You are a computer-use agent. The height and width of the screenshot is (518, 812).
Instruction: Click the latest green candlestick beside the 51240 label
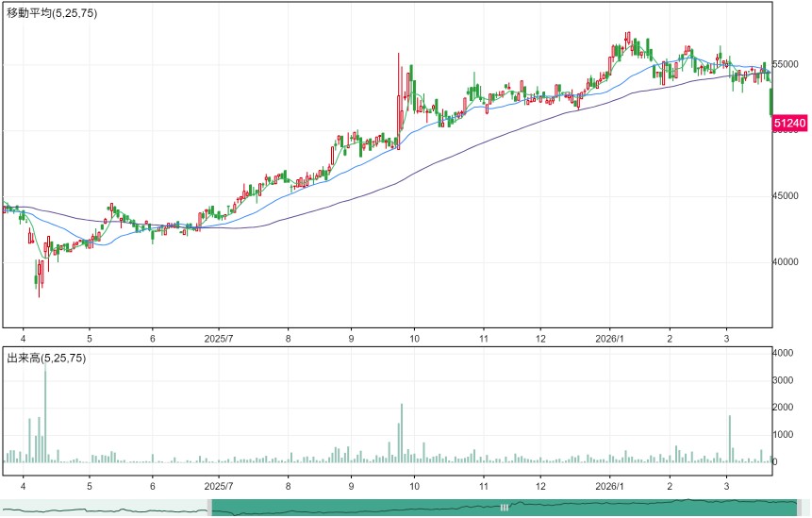coord(771,102)
